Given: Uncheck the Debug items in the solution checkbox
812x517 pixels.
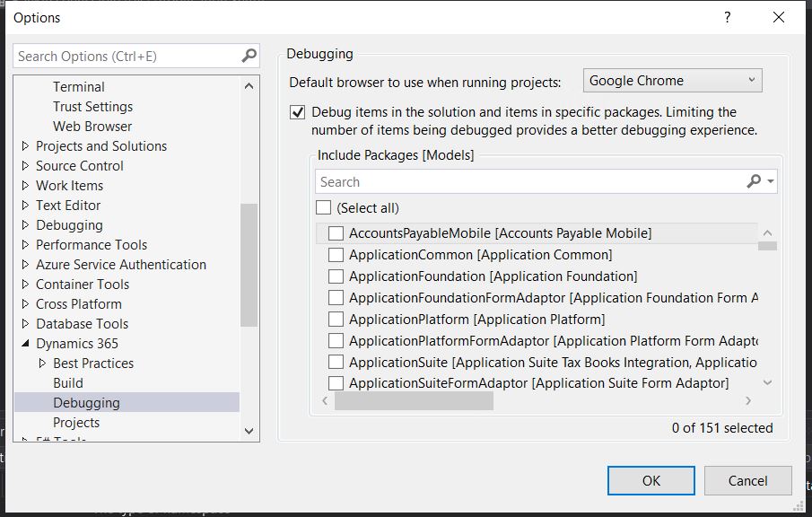Looking at the screenshot, I should click(297, 111).
